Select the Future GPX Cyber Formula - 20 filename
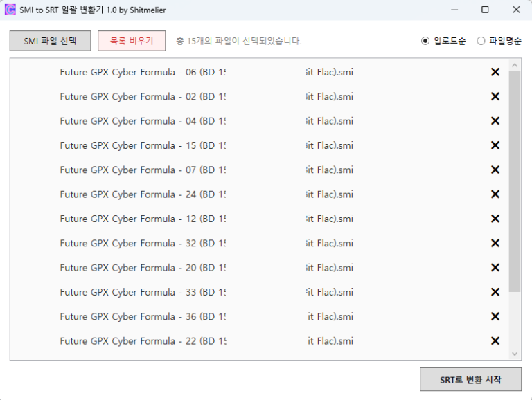 (x=206, y=267)
